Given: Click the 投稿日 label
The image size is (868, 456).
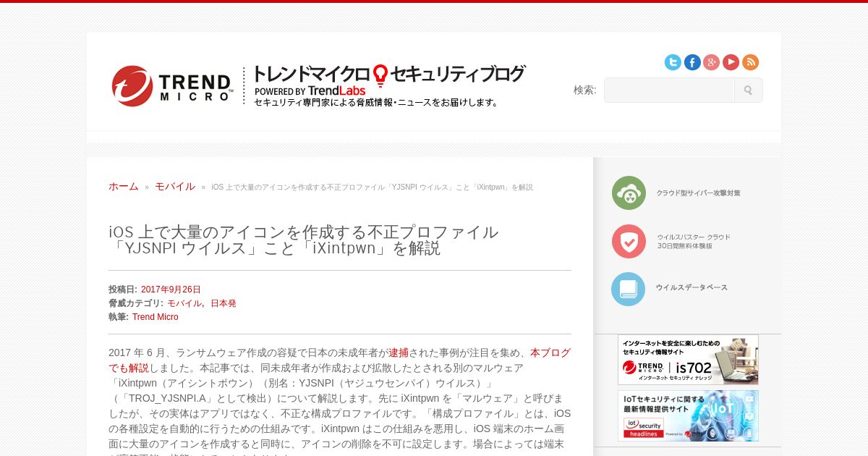Looking at the screenshot, I should (123, 290).
